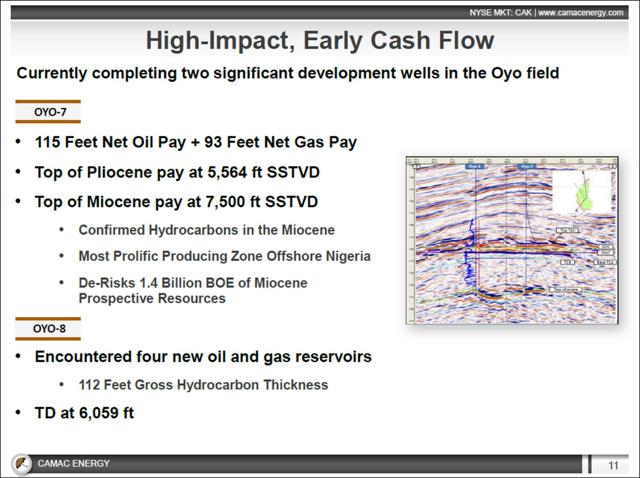Click the slide page number 11
Image resolution: width=640 pixels, height=478 pixels.
tap(613, 465)
